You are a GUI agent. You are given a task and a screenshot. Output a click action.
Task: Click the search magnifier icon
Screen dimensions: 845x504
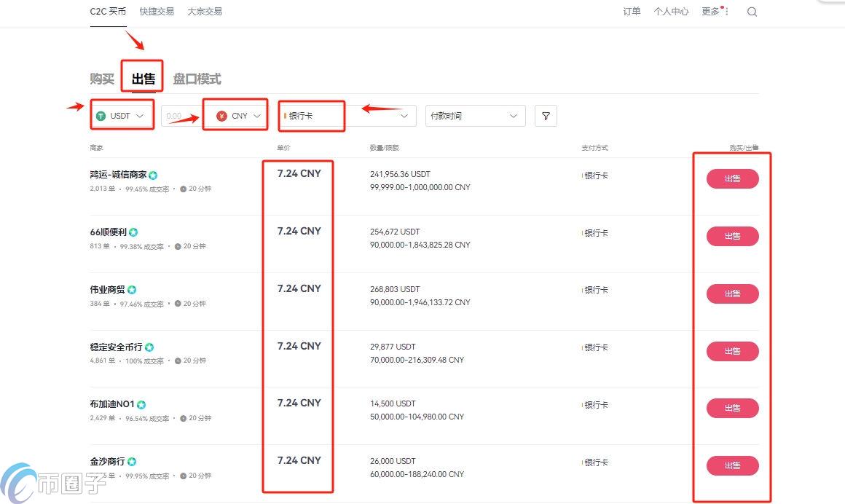[x=752, y=11]
